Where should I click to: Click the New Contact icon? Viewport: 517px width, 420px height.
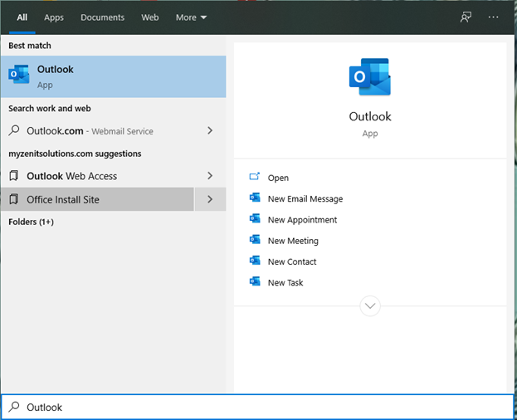tap(255, 261)
